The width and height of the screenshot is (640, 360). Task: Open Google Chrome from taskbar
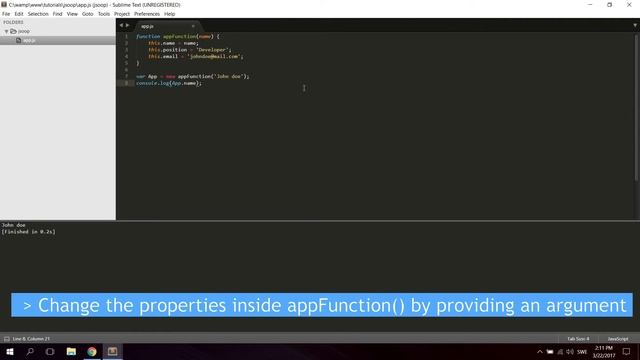coord(92,351)
